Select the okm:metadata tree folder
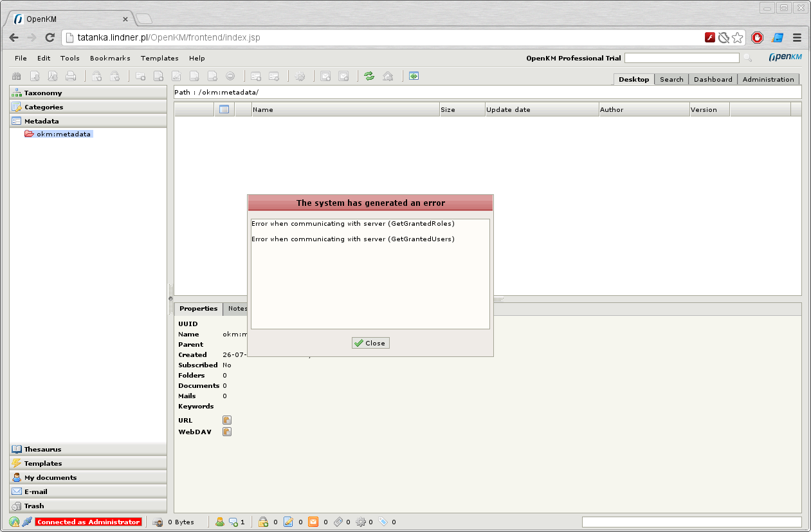The height and width of the screenshot is (532, 811). coord(64,134)
